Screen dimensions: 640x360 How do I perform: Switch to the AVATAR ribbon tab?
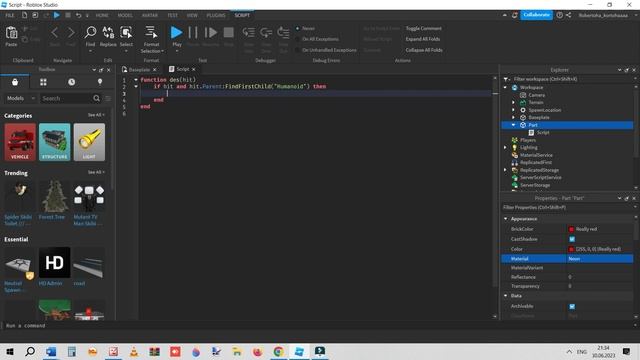[x=150, y=15]
